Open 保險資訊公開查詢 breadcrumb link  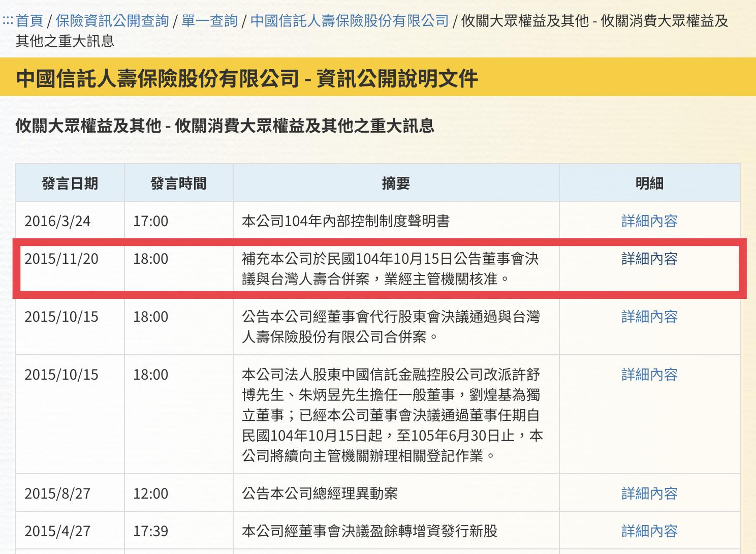(x=112, y=21)
